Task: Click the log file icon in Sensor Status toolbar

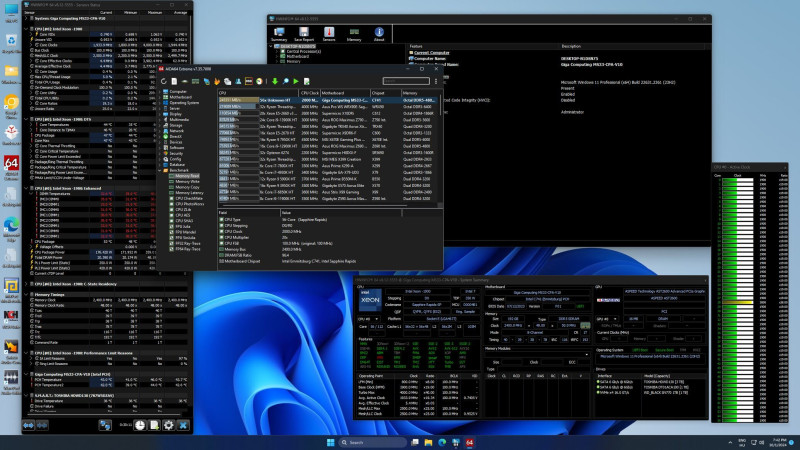Action: pyautogui.click(x=154, y=425)
